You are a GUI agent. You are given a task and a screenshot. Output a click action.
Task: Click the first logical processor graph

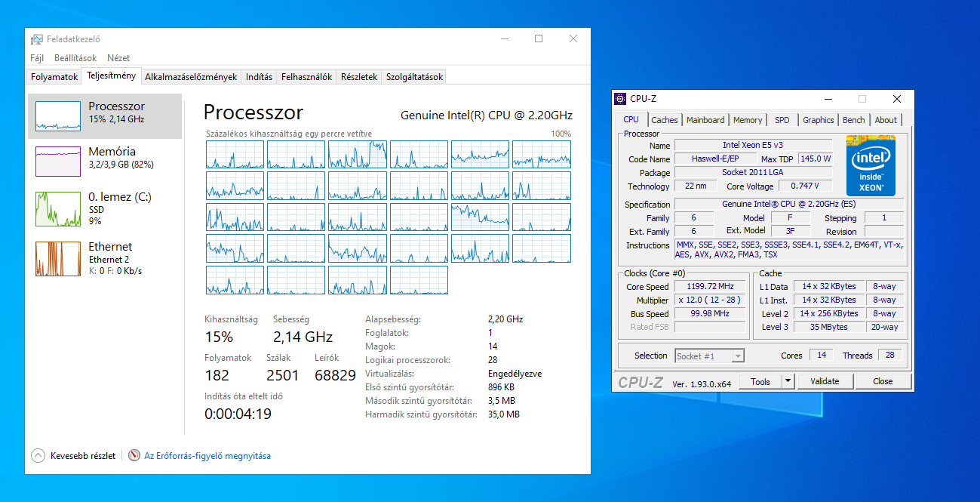point(235,155)
